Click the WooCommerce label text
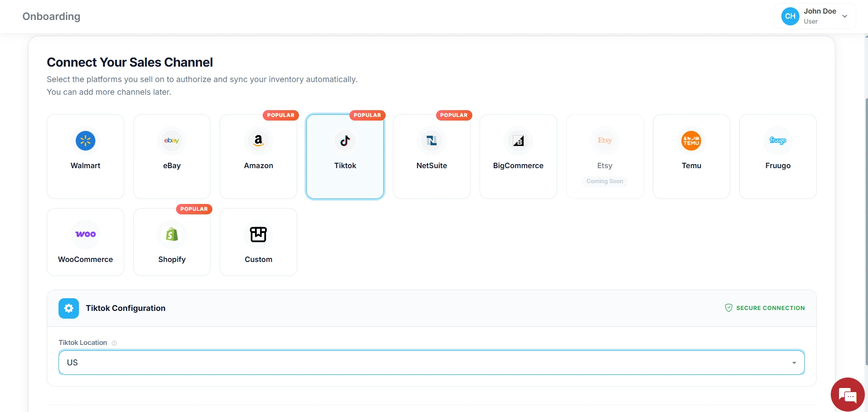The image size is (868, 412). click(85, 259)
